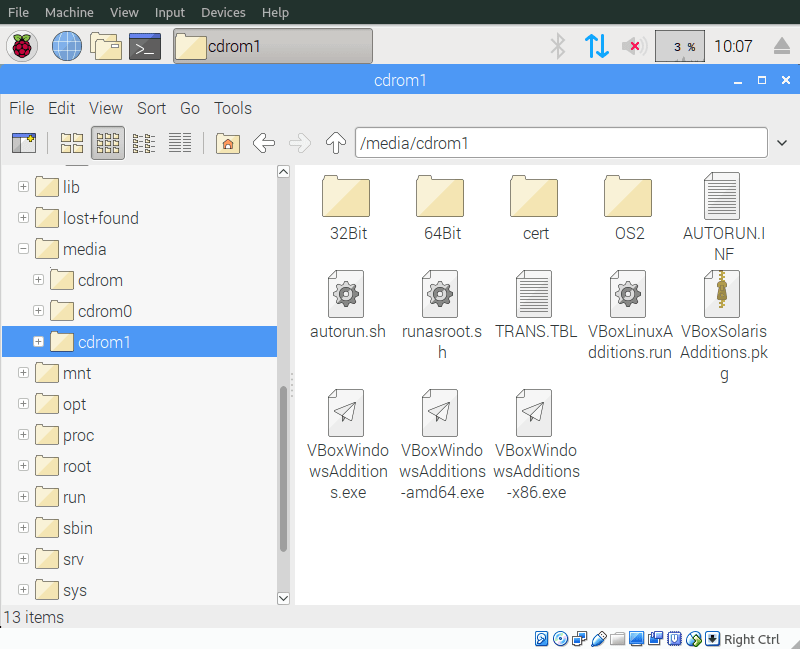Image resolution: width=800 pixels, height=649 pixels.
Task: Expand the cdrom tree node
Action: [38, 280]
